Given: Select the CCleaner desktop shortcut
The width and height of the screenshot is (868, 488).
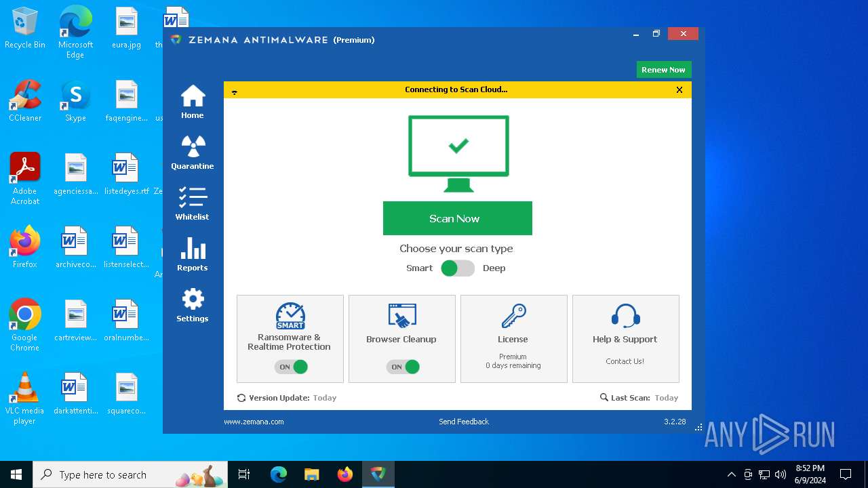Looking at the screenshot, I should [25, 102].
